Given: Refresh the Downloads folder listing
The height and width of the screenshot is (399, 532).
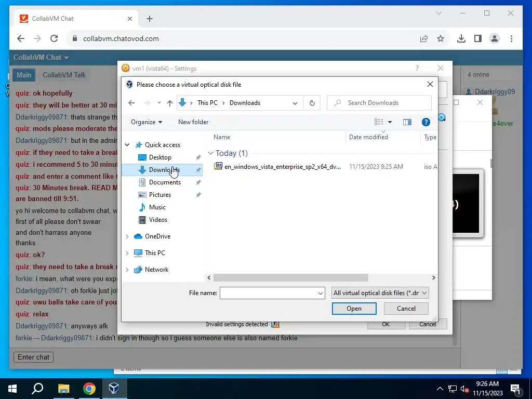Looking at the screenshot, I should pyautogui.click(x=312, y=103).
